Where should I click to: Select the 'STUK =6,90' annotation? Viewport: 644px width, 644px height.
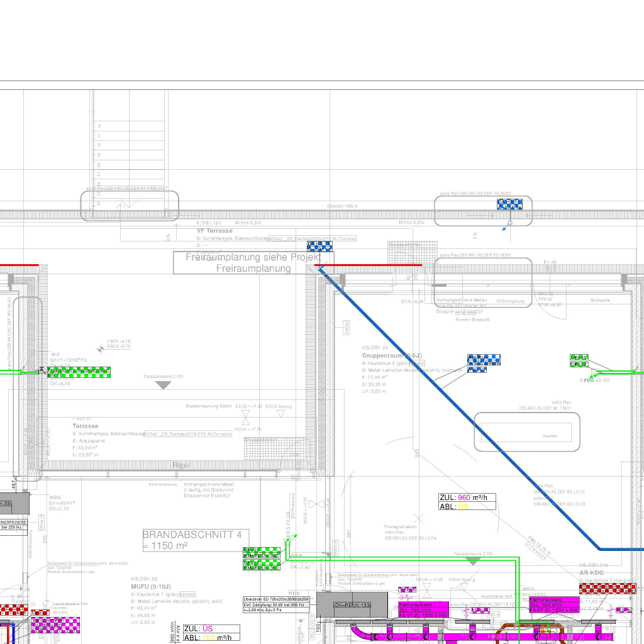coord(412,301)
